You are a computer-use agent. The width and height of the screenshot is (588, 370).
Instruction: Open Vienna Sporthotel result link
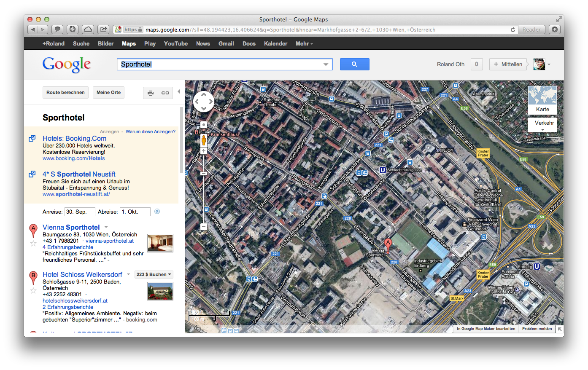tap(71, 227)
